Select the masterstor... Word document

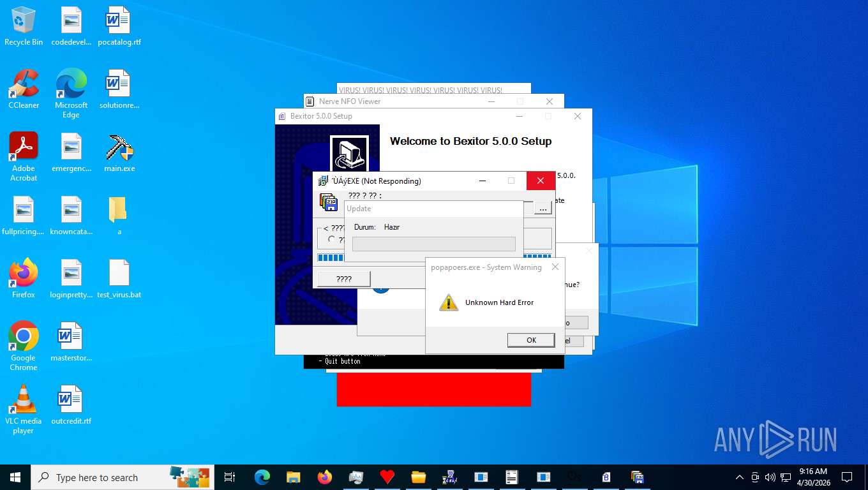pyautogui.click(x=71, y=342)
